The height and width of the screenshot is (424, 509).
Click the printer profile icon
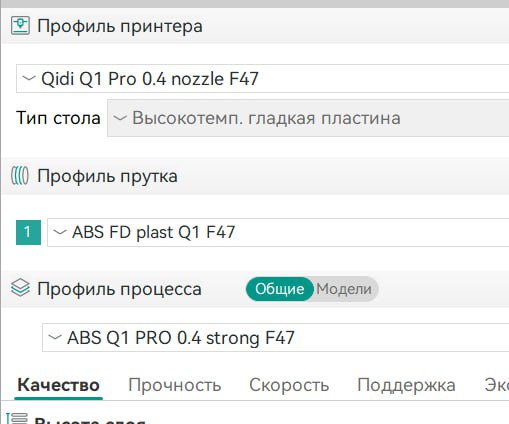[x=20, y=26]
